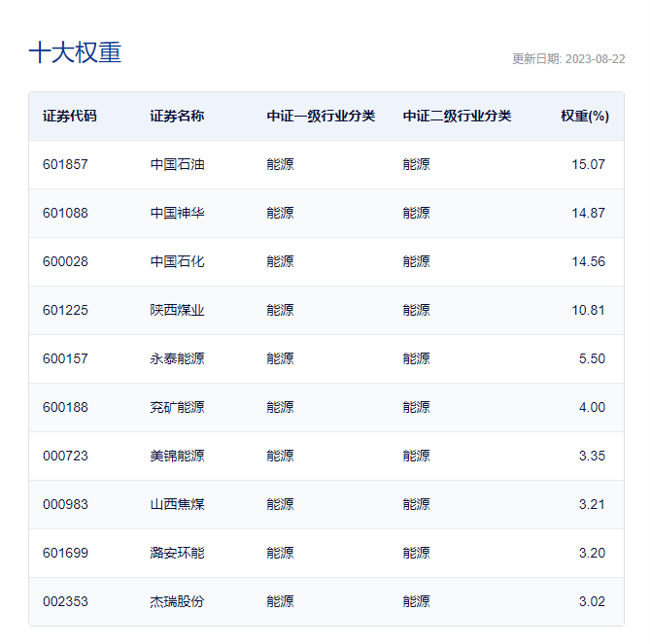650x644 pixels.
Task: Open the 山西焦煤 row name
Action: pyautogui.click(x=177, y=504)
